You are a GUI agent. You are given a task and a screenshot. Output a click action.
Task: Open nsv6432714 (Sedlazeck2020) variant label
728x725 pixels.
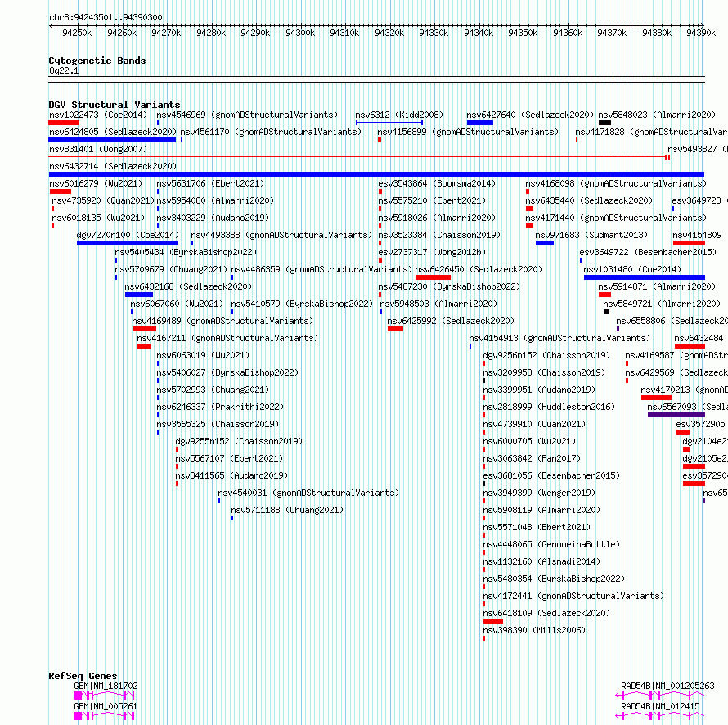[113, 166]
